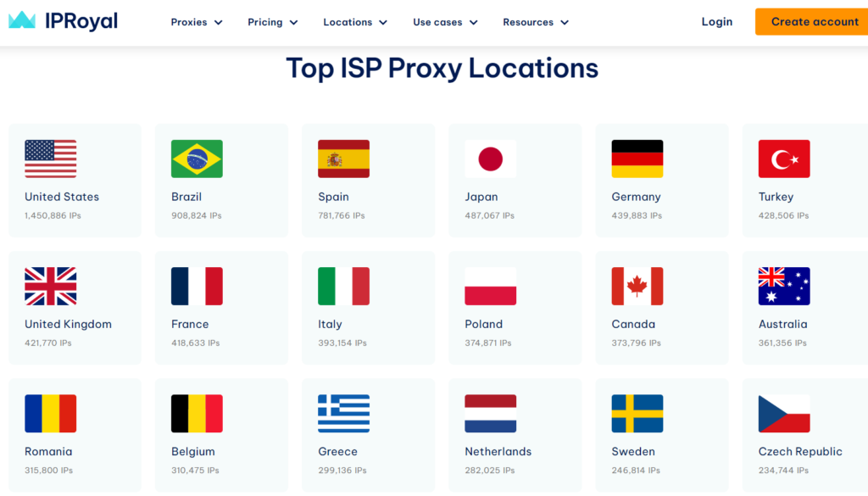Open the Belgium location link
Image resolution: width=868 pixels, height=496 pixels.
193,451
